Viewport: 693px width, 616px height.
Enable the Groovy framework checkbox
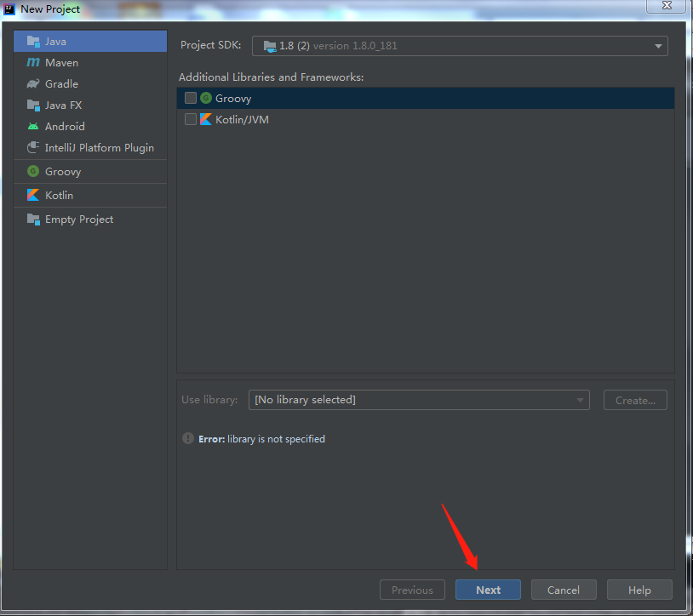pos(191,98)
